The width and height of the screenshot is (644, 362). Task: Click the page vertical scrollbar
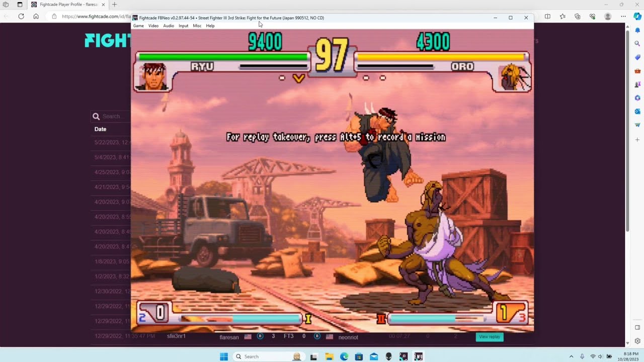(x=627, y=131)
